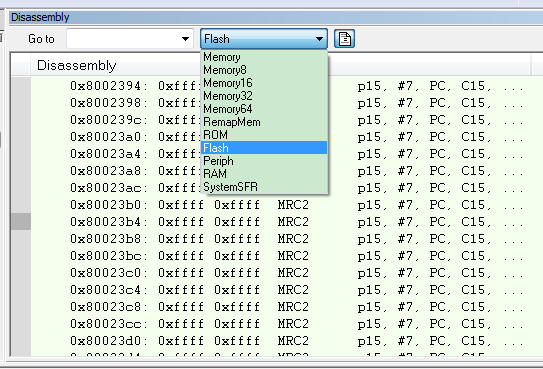Click the address 0x80023b4
The height and width of the screenshot is (369, 543).
pyautogui.click(x=109, y=222)
